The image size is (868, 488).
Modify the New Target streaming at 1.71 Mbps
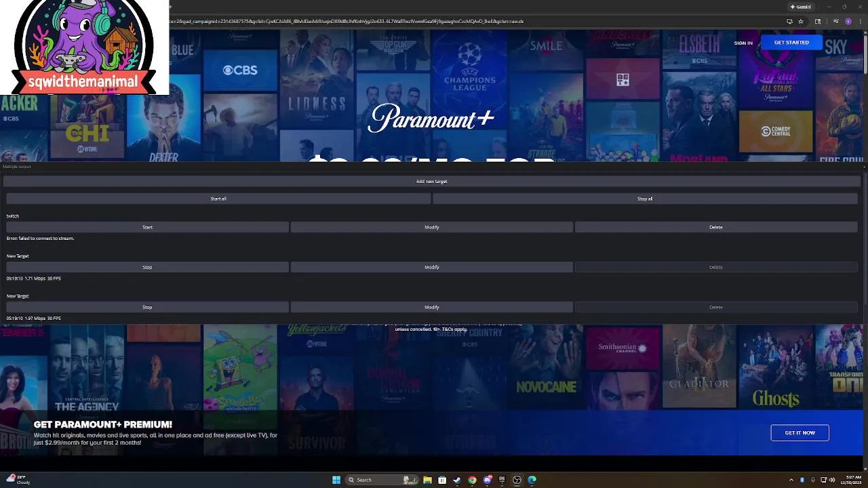(432, 267)
